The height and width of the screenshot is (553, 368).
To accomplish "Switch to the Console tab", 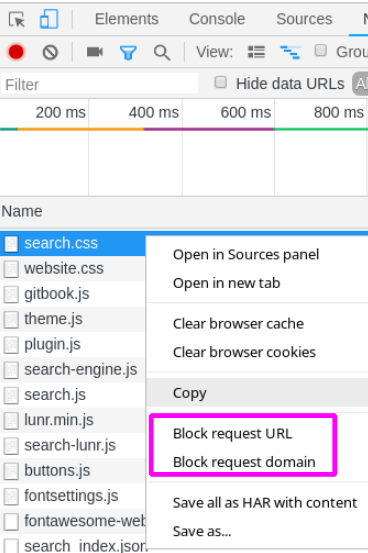I will tap(217, 19).
